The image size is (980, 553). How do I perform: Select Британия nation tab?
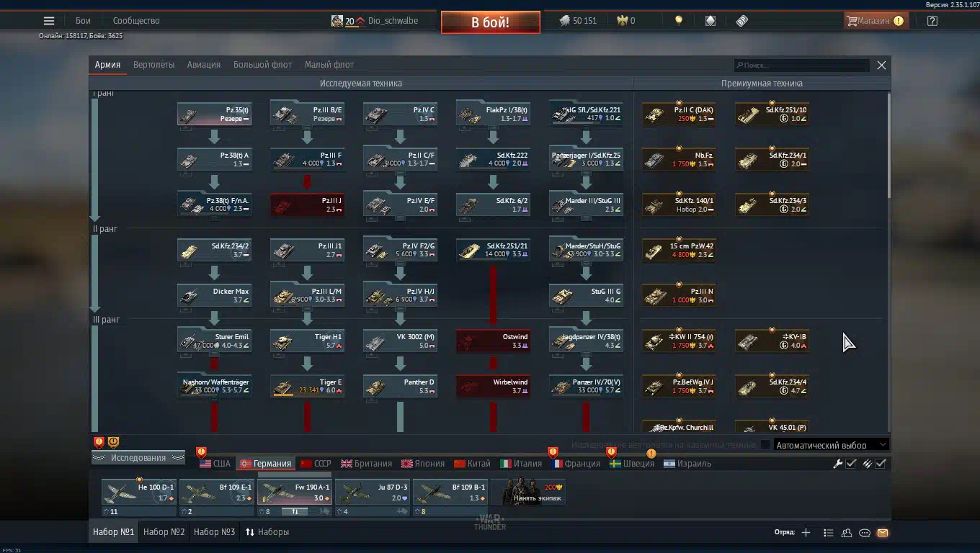(x=367, y=464)
